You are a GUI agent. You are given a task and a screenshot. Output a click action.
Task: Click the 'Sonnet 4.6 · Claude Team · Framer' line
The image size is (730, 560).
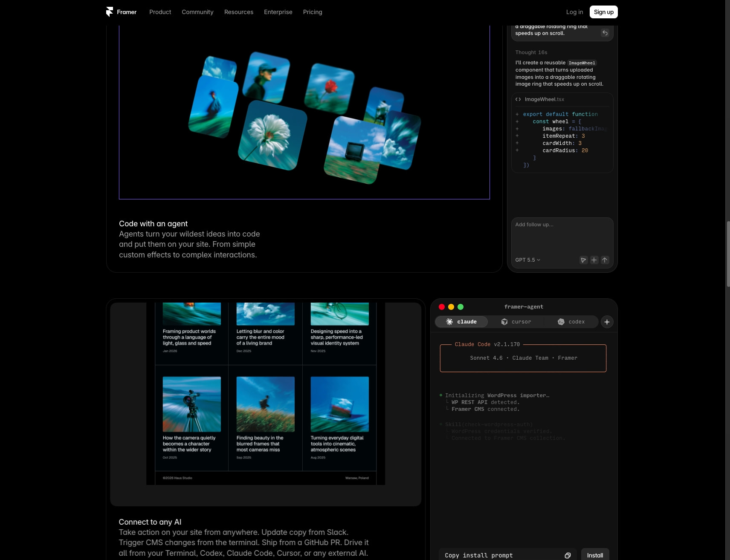pos(524,358)
